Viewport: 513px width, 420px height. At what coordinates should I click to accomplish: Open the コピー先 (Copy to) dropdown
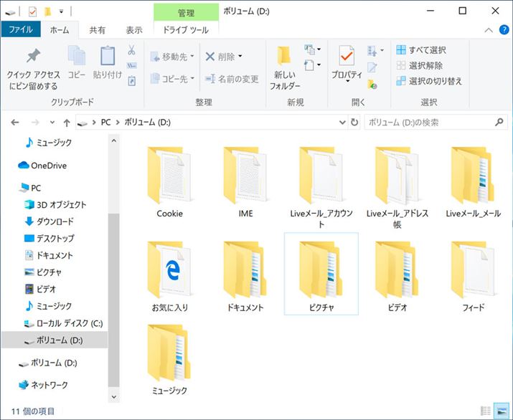click(172, 79)
